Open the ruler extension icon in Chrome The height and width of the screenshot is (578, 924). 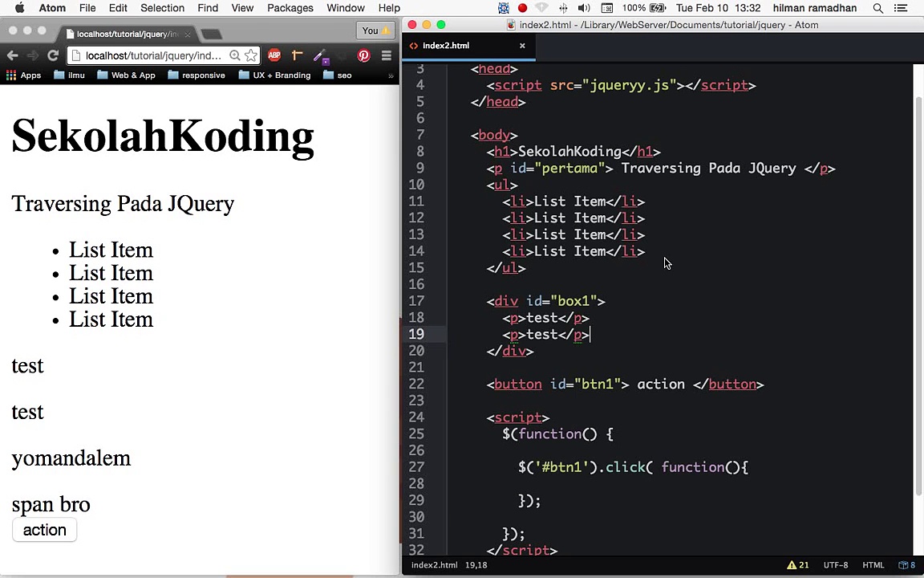297,55
